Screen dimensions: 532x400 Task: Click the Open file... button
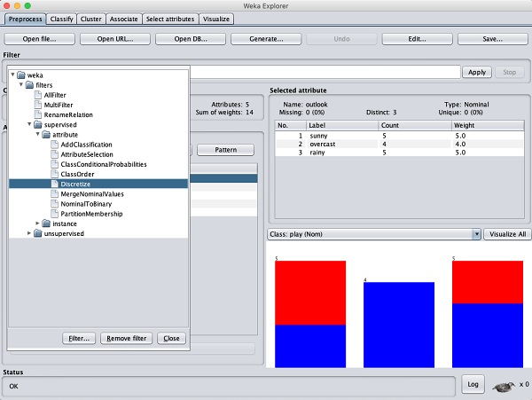point(39,39)
